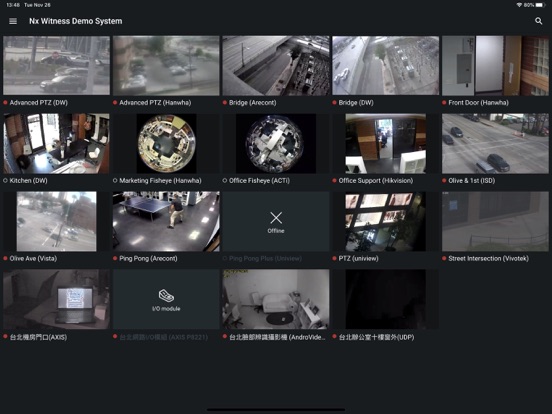Click the Marketing Fisheye (Hanwha) label
The width and height of the screenshot is (552, 414).
pyautogui.click(x=161, y=181)
